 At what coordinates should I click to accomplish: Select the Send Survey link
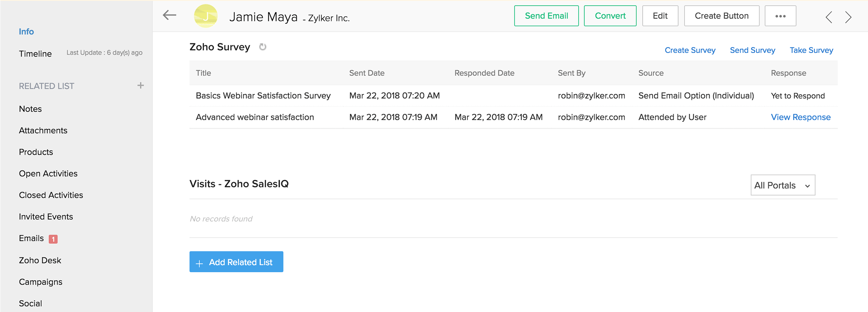pyautogui.click(x=752, y=50)
